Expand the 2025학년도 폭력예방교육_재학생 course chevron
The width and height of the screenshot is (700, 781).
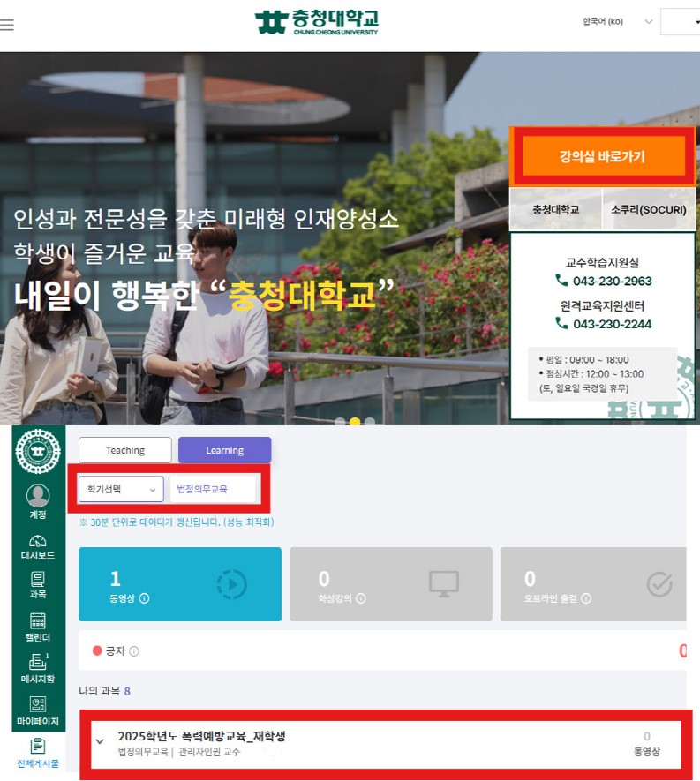click(100, 741)
